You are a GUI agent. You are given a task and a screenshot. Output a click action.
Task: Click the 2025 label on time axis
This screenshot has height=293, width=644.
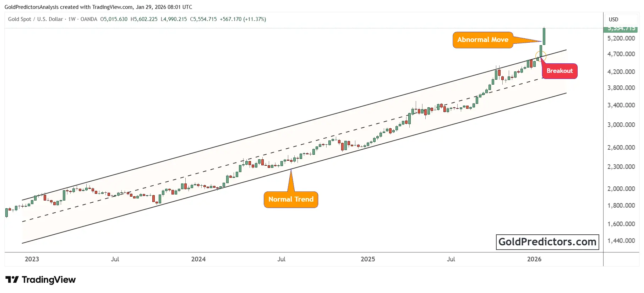tap(368, 259)
